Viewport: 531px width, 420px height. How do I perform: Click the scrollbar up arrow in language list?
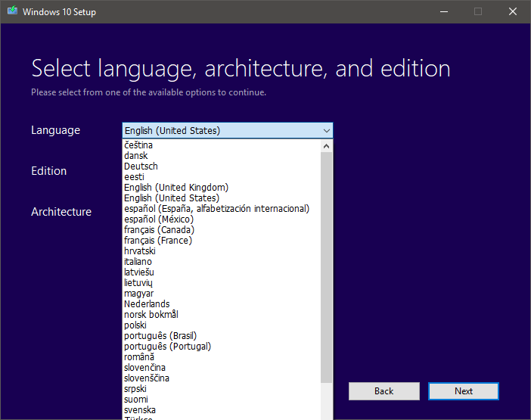(x=327, y=146)
